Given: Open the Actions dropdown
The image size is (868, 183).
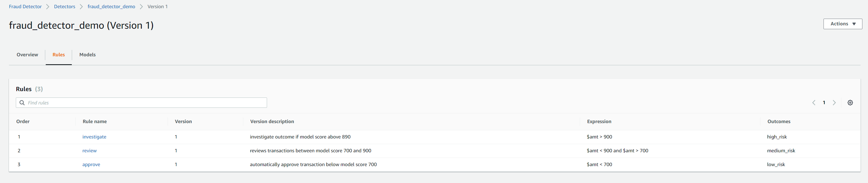Looking at the screenshot, I should [x=842, y=24].
